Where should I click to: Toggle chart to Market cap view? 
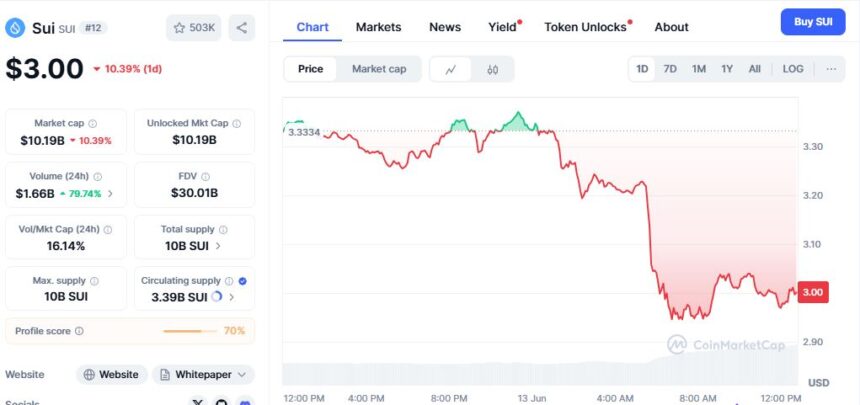coord(379,69)
